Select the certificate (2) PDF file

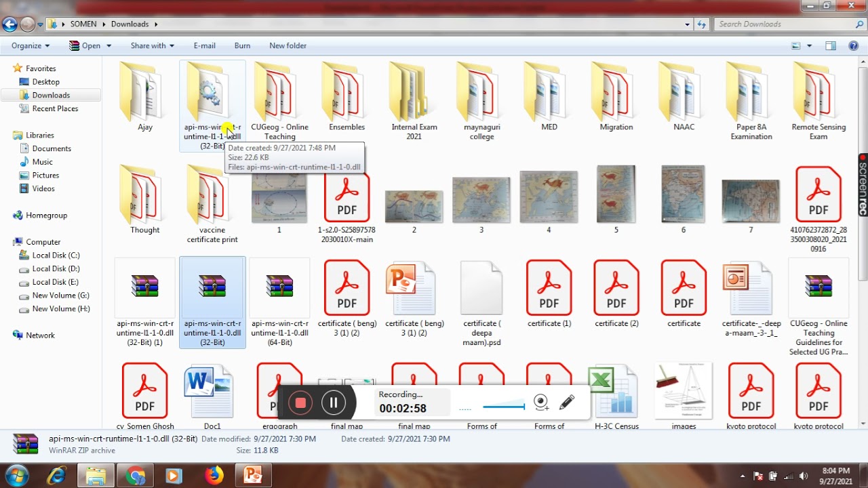[x=616, y=293]
